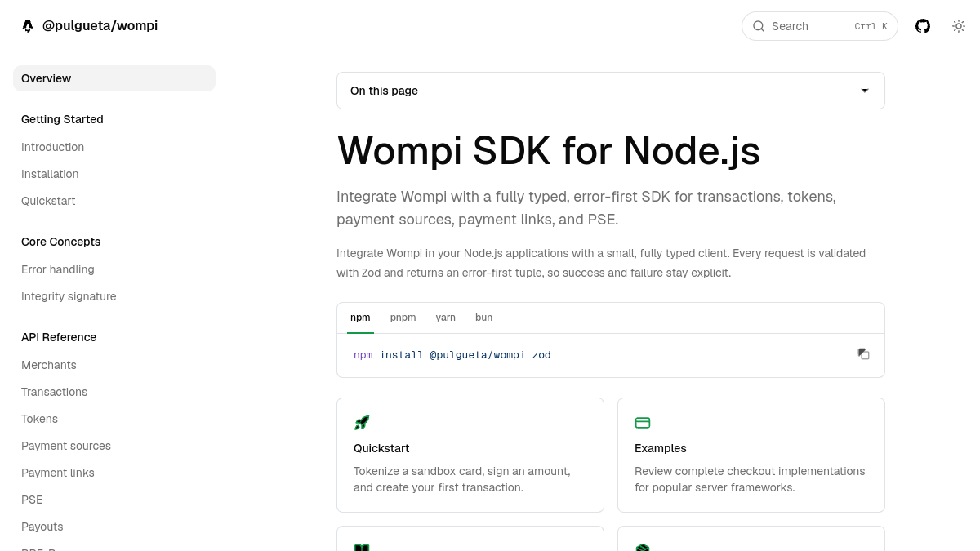This screenshot has height=551, width=980.
Task: Click the Ctrl K shortcut badge
Action: pos(871,26)
